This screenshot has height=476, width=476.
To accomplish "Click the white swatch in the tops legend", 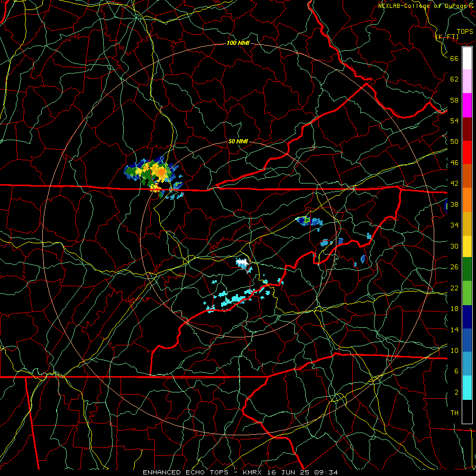I will click(467, 58).
